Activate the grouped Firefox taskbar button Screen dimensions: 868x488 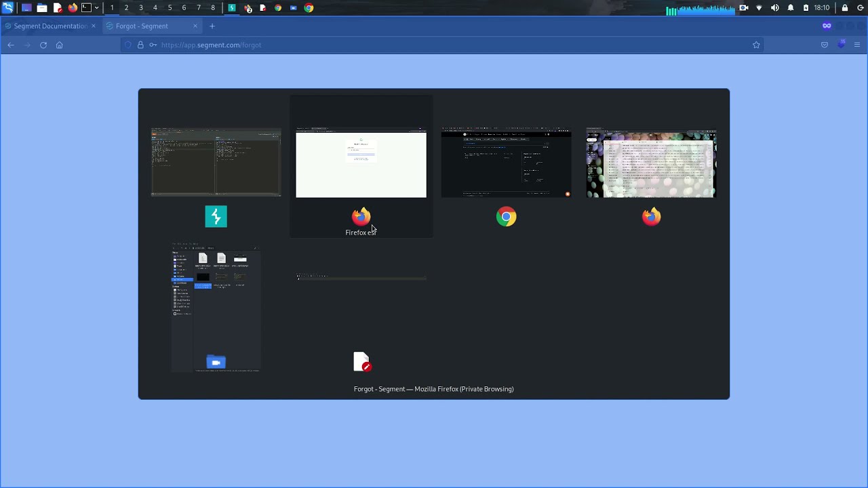pyautogui.click(x=248, y=8)
